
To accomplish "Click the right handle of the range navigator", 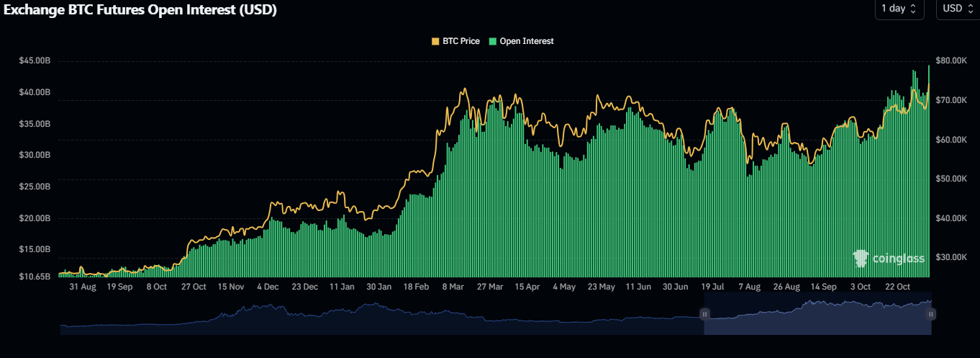I will [x=931, y=314].
